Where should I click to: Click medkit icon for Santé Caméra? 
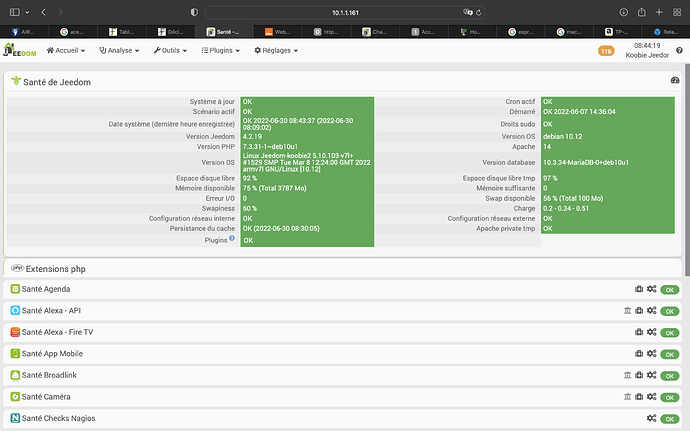pos(639,397)
